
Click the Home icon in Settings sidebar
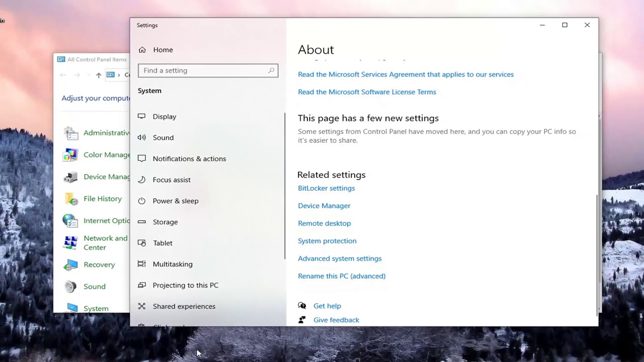pos(142,50)
